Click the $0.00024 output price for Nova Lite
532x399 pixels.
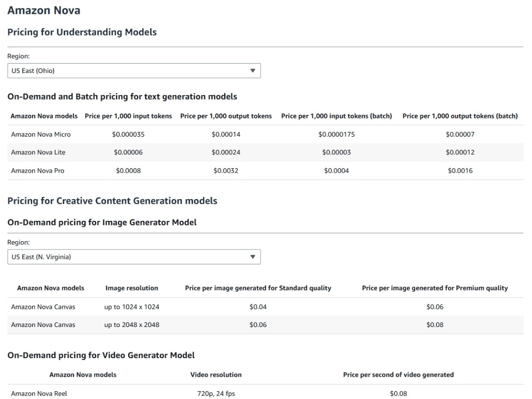(226, 152)
